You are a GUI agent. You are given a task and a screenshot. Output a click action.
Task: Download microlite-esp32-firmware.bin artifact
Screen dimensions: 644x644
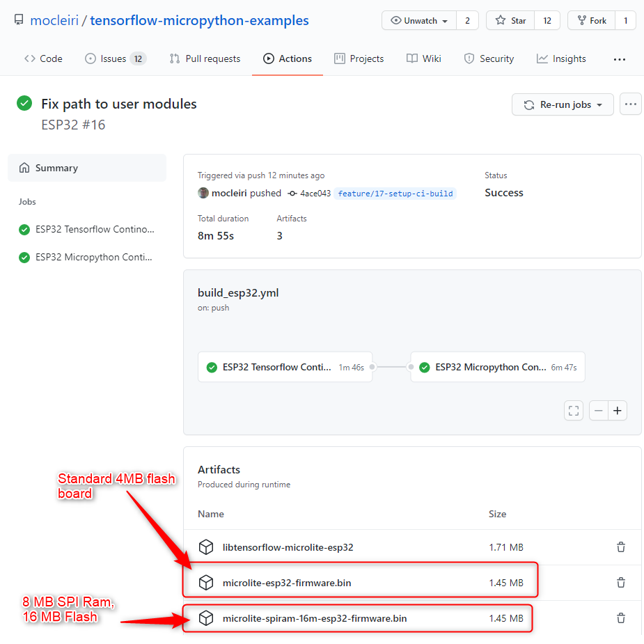(287, 583)
